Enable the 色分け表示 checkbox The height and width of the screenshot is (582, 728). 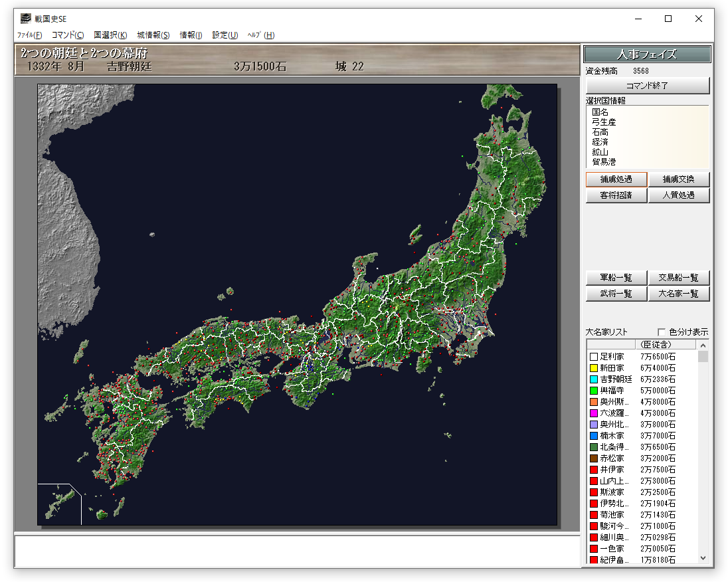[x=662, y=332]
